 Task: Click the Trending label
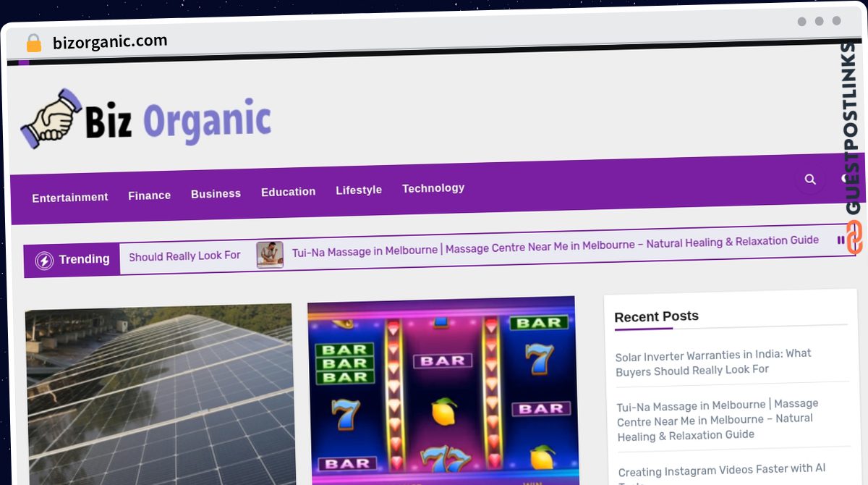pyautogui.click(x=85, y=259)
